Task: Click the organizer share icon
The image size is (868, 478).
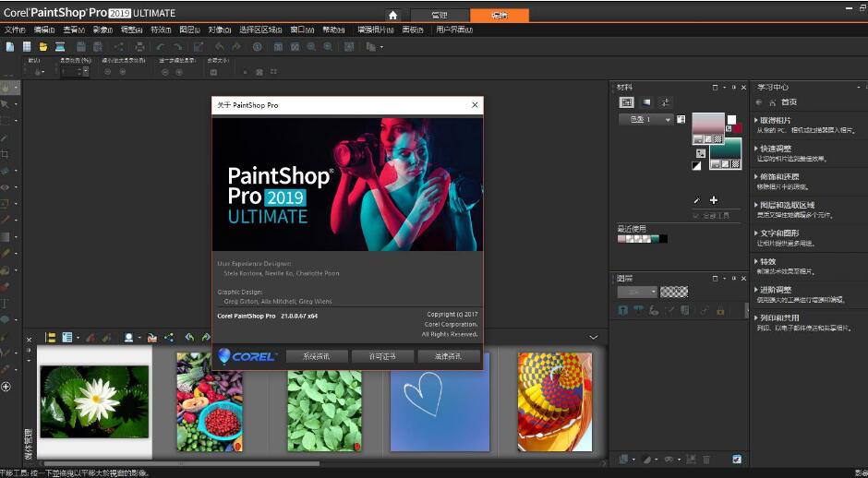Action: coord(169,337)
